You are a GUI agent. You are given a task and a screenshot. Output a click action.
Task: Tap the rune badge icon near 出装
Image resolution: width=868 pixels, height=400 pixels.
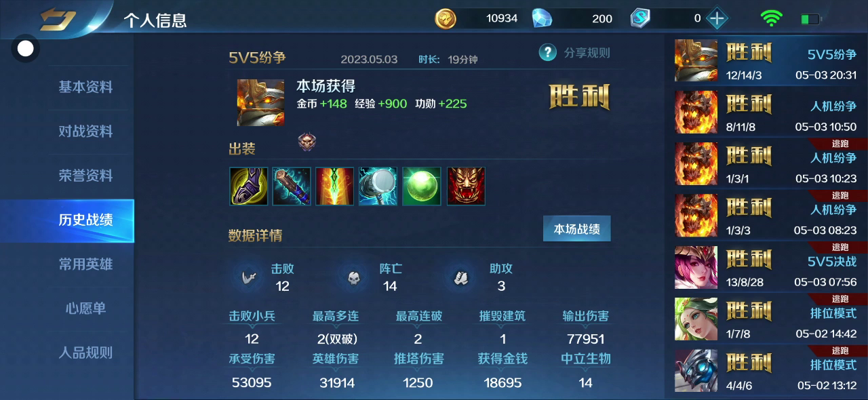click(x=307, y=142)
